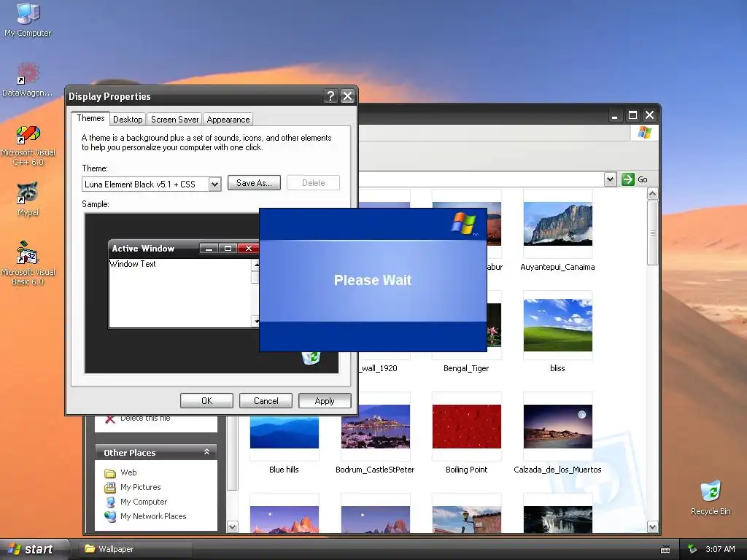This screenshot has width=747, height=560.
Task: Click the Window Text sample area
Action: 179,293
